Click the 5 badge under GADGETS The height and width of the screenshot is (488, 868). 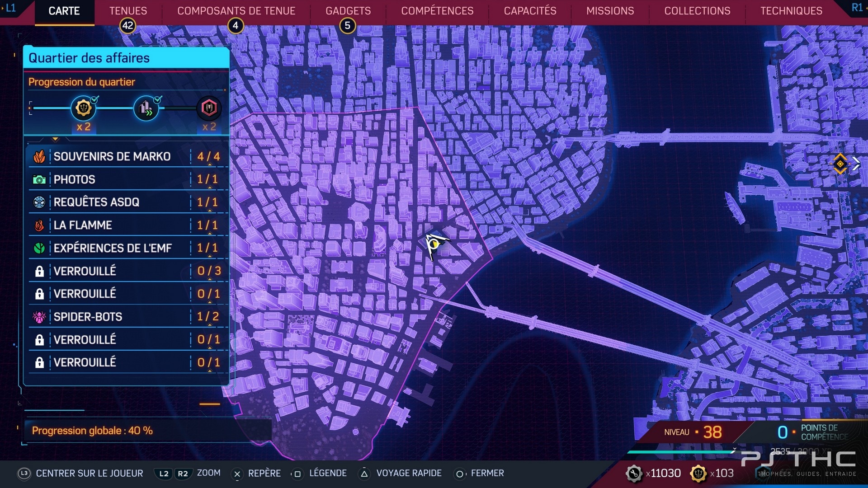pos(348,26)
